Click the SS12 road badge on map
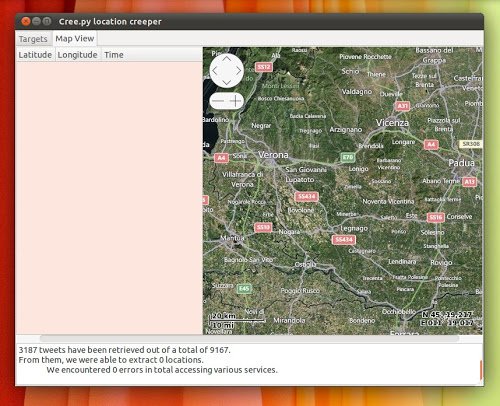Image resolution: width=500 pixels, height=406 pixels. tap(264, 67)
